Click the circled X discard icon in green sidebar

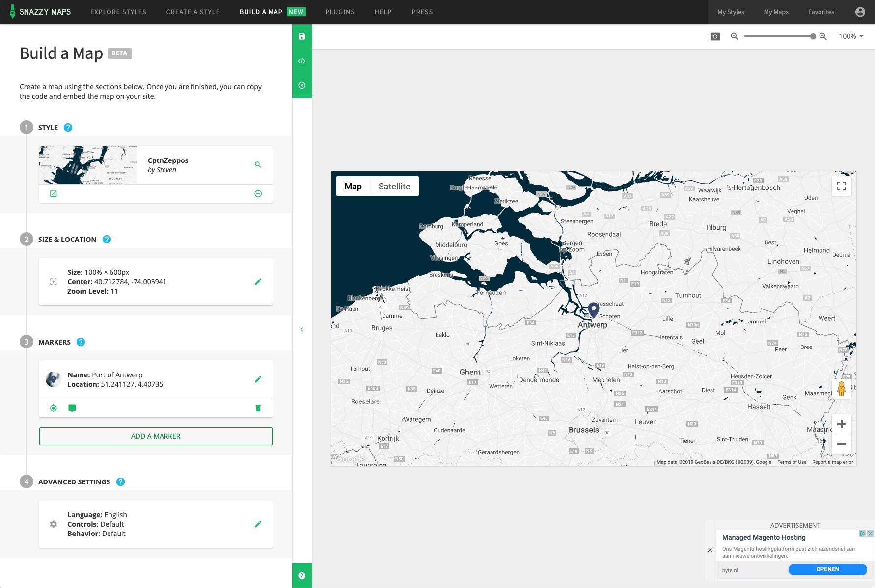[x=302, y=85]
